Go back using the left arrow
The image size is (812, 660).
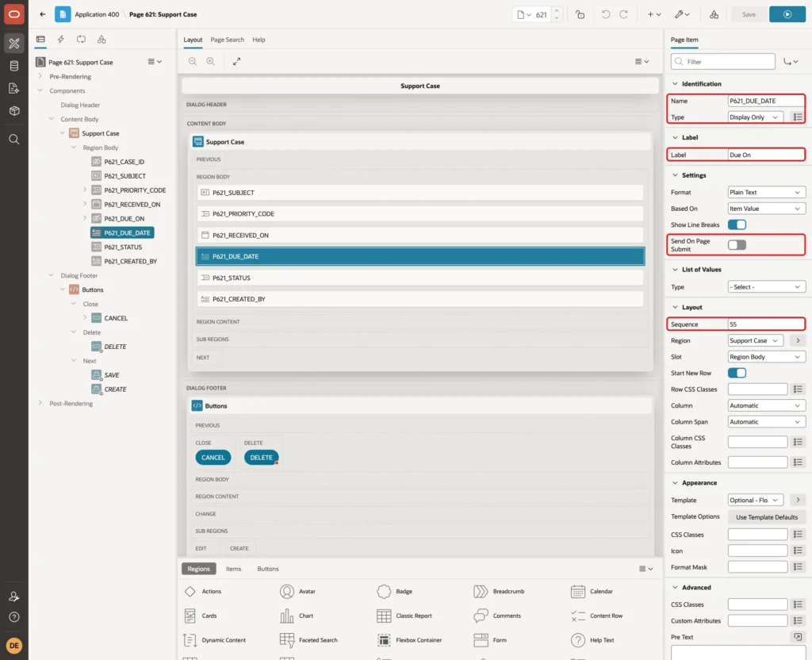click(43, 14)
